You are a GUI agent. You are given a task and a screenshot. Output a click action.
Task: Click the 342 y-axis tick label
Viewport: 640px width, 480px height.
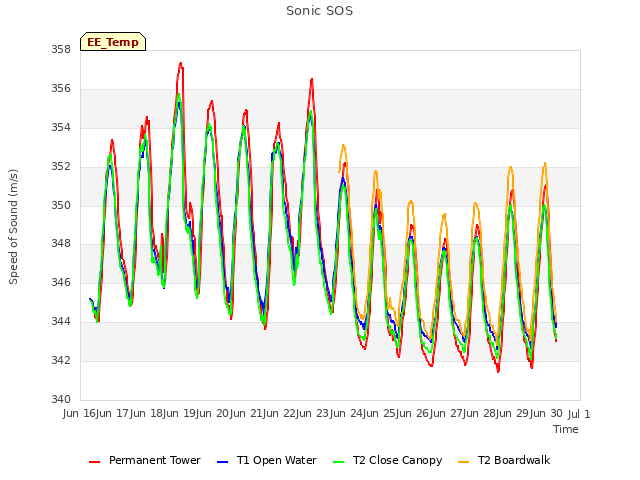click(61, 360)
